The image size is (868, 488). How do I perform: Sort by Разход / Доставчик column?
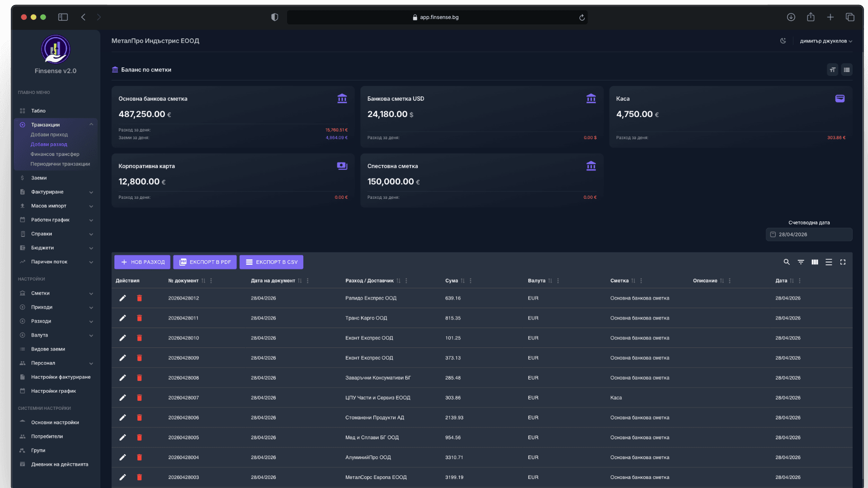tap(398, 281)
